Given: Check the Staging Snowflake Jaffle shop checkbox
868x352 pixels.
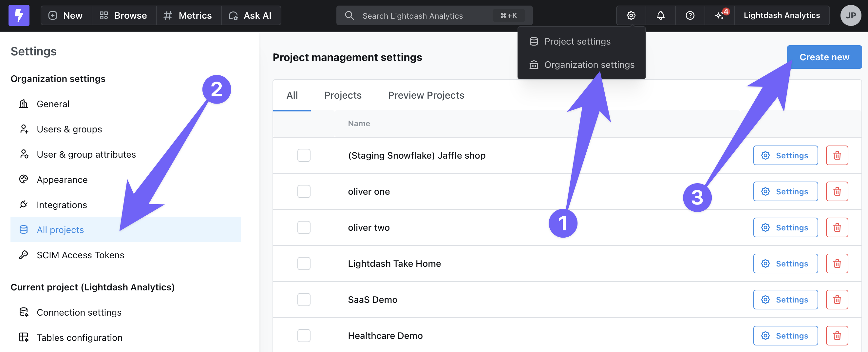Looking at the screenshot, I should pyautogui.click(x=304, y=155).
